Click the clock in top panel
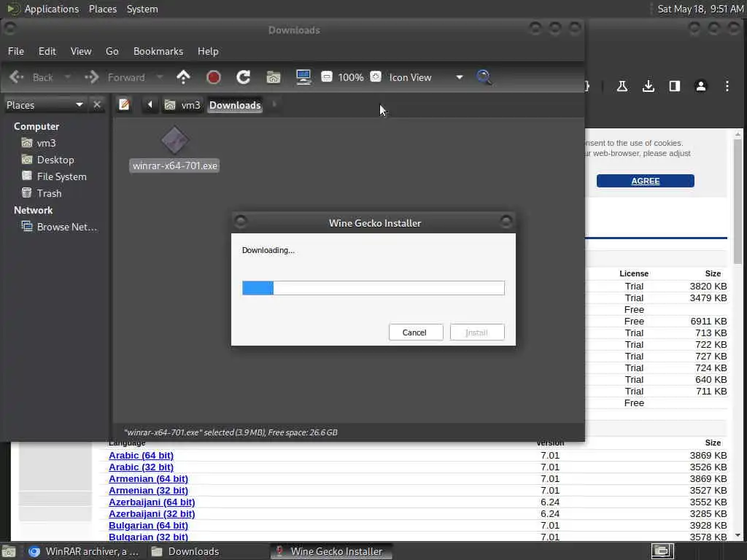 click(x=700, y=9)
